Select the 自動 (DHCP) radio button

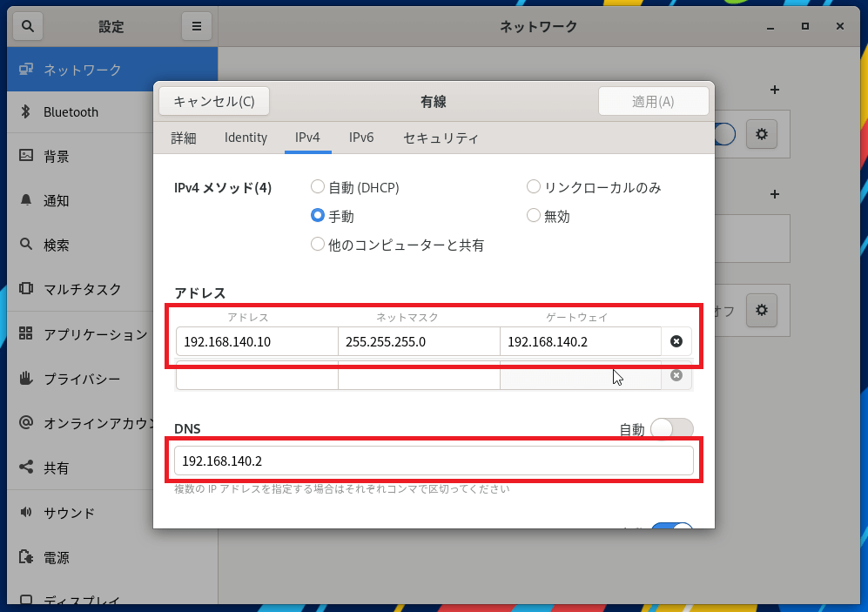[x=318, y=187]
